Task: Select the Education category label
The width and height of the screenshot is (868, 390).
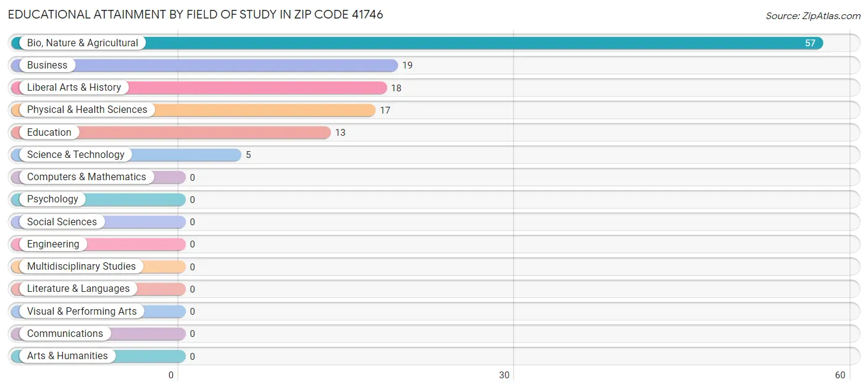Action: click(x=49, y=133)
